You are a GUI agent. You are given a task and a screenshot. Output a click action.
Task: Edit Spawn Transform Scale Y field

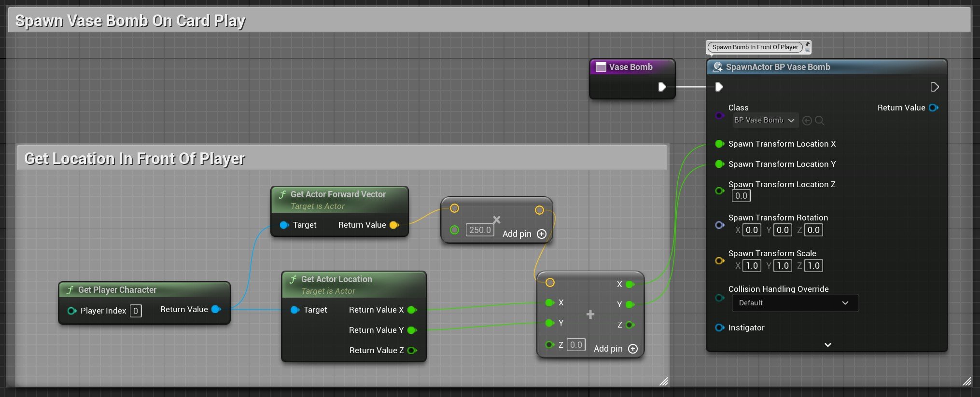(x=783, y=266)
